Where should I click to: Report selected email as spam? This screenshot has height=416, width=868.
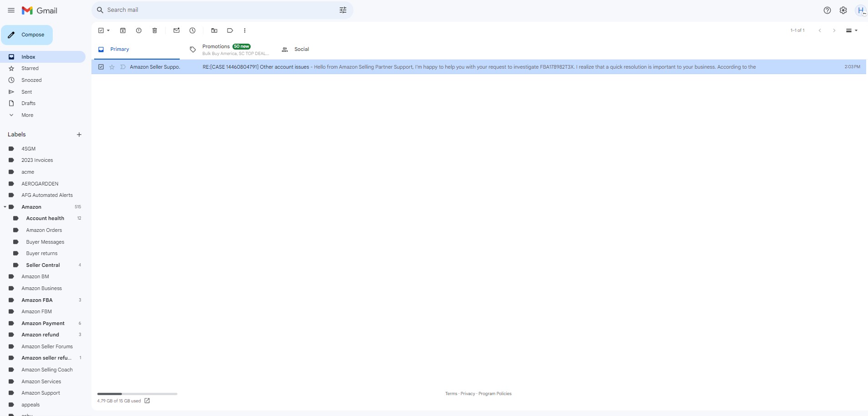click(x=139, y=30)
